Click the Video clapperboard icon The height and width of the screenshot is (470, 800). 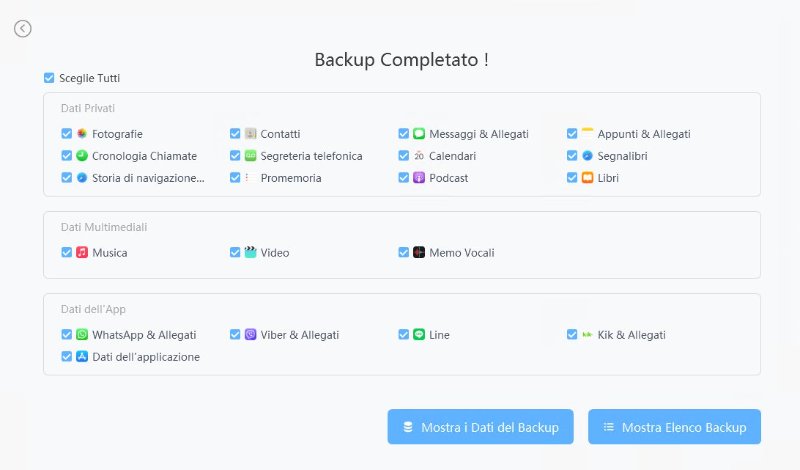251,253
